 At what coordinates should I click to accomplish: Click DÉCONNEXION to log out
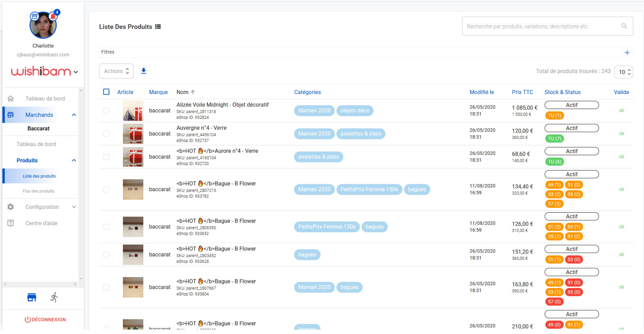(45, 319)
